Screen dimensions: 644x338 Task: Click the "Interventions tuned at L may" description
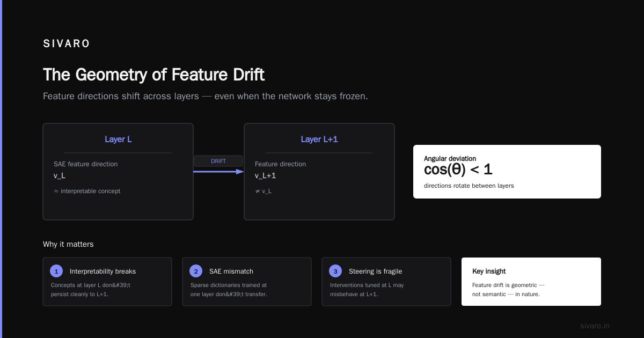pos(367,290)
